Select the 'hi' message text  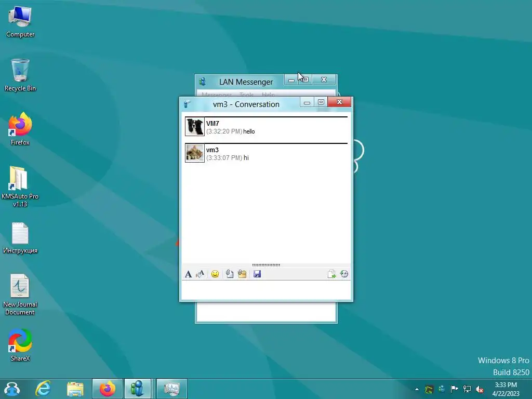tap(246, 158)
